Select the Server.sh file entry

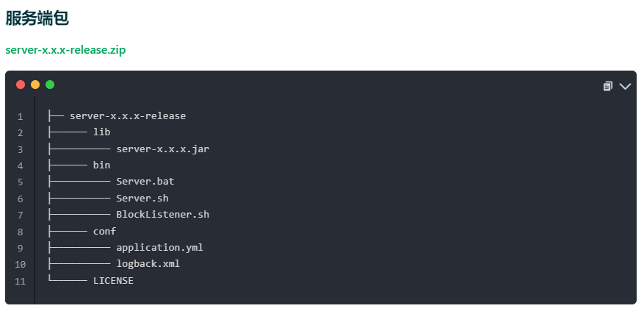[x=142, y=199]
